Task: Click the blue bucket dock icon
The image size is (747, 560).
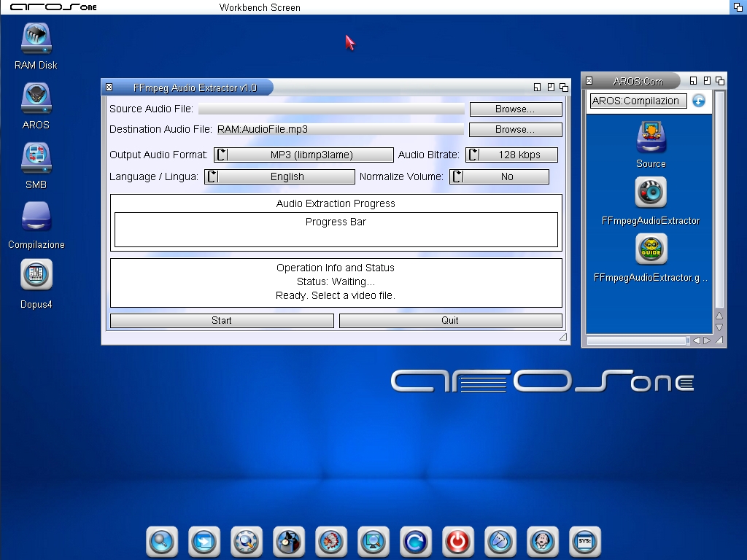Action: (500, 542)
